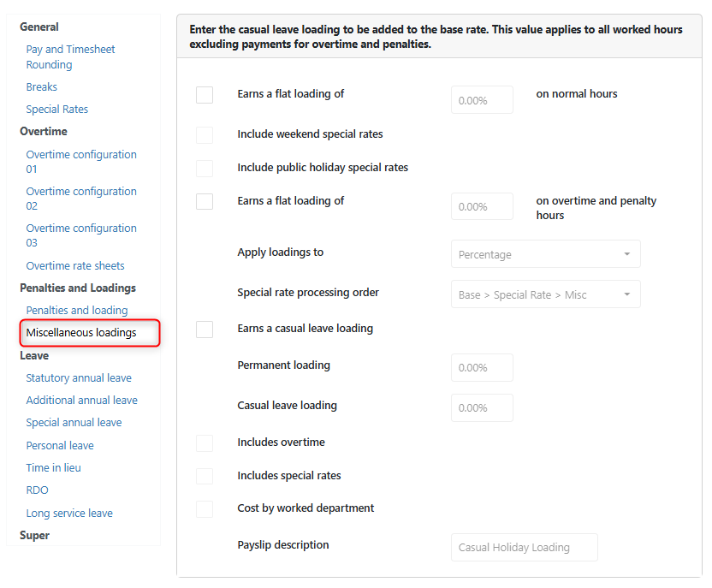Tick the 'Cost by worked department' checkbox
712x588 pixels.
coord(205,509)
